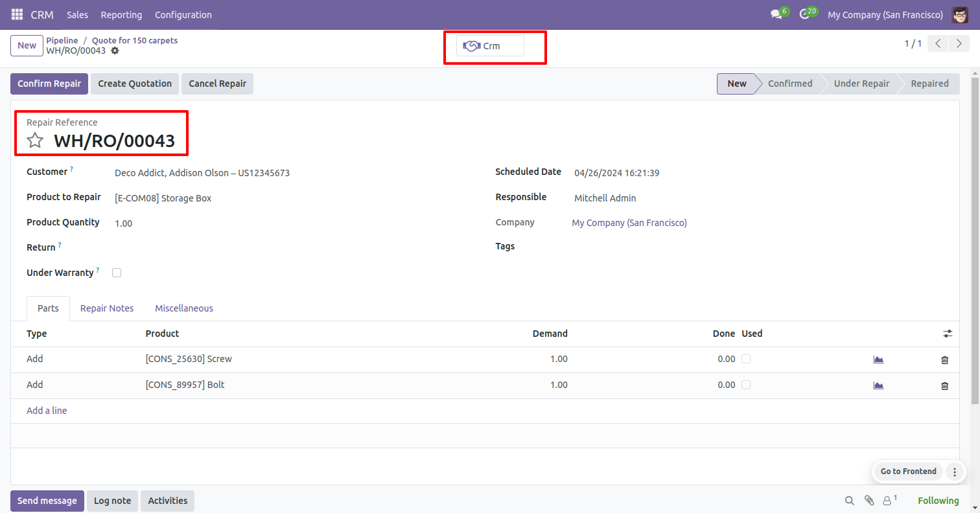The width and height of the screenshot is (980, 513).
Task: Click Add a line link
Action: tap(47, 411)
